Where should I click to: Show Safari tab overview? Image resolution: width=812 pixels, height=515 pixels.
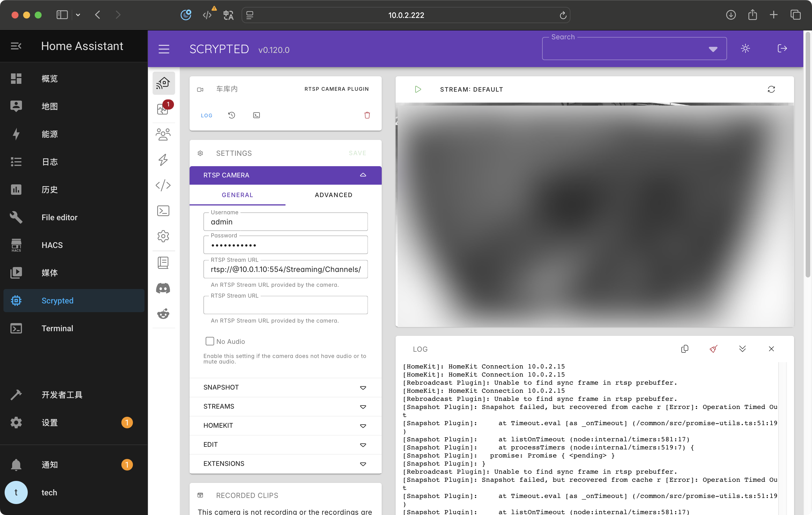point(796,15)
